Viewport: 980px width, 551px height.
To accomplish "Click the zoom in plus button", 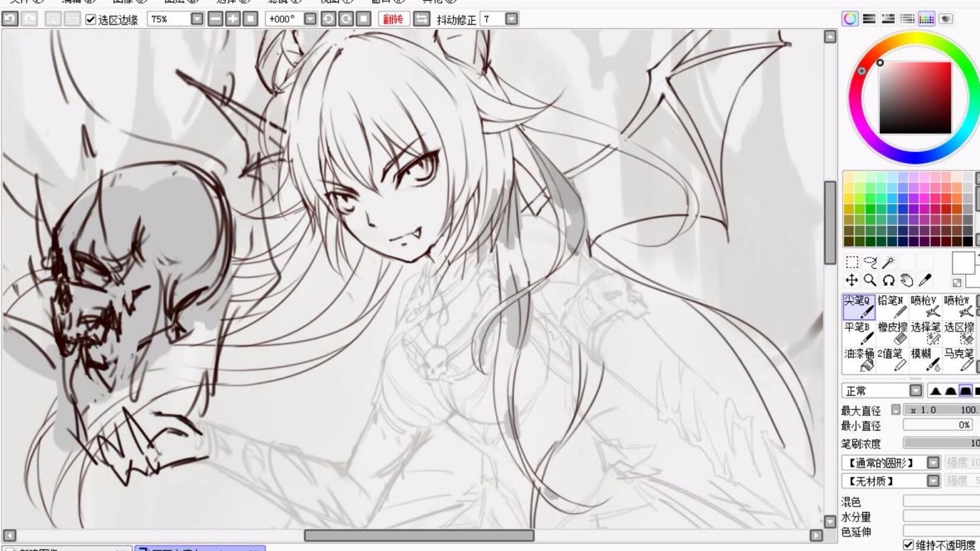I will (233, 19).
